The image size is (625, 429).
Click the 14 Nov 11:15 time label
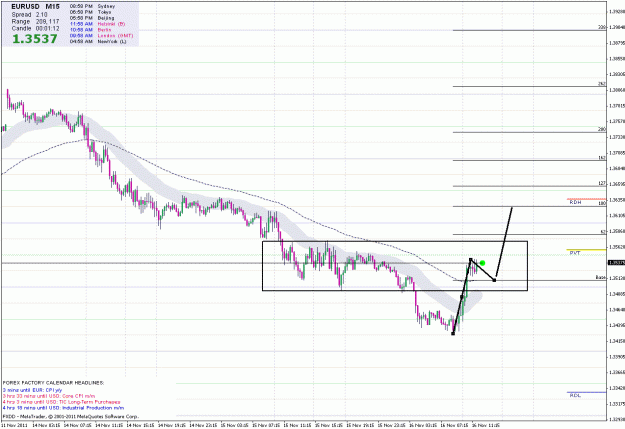click(108, 425)
